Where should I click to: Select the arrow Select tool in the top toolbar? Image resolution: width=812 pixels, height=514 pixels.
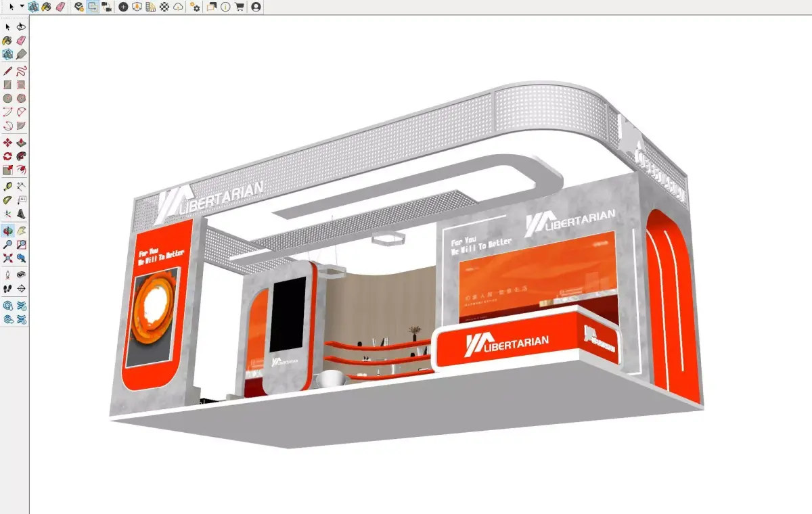(12, 6)
